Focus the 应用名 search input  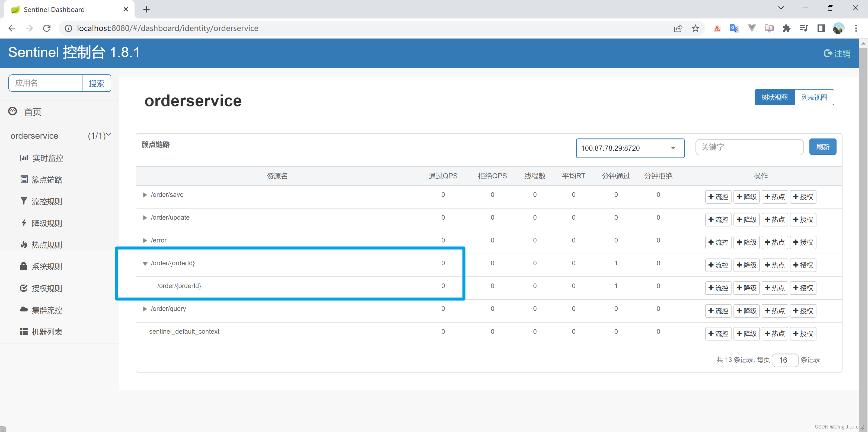[x=46, y=83]
